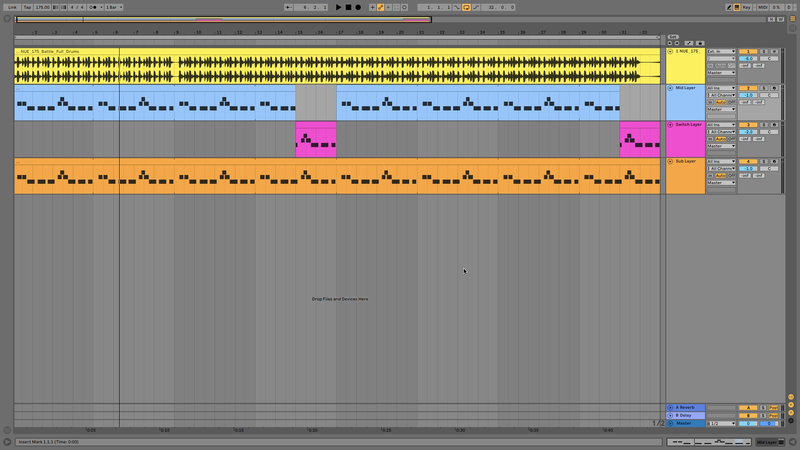Jump to next locator

coord(677,43)
